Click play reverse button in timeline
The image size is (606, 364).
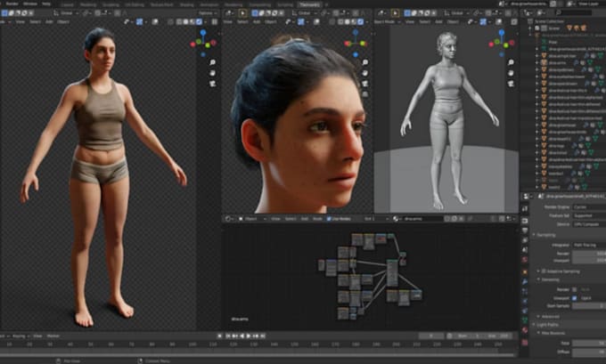click(x=242, y=336)
